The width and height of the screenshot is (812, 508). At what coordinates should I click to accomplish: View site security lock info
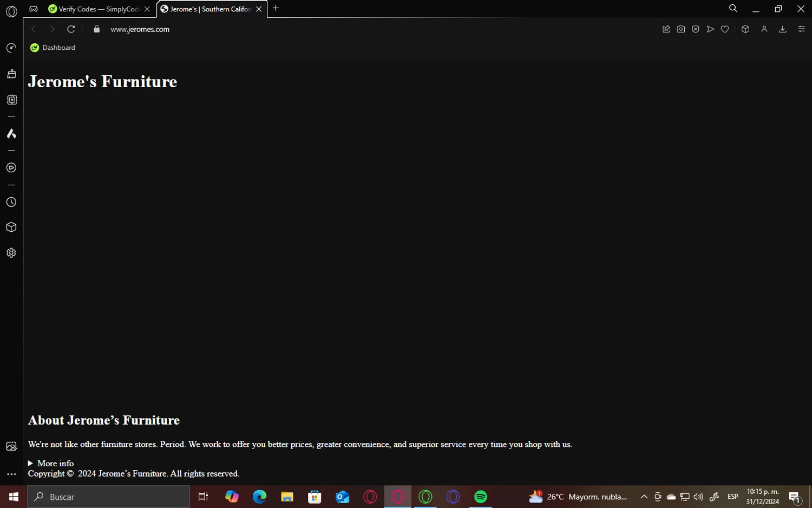(x=96, y=29)
